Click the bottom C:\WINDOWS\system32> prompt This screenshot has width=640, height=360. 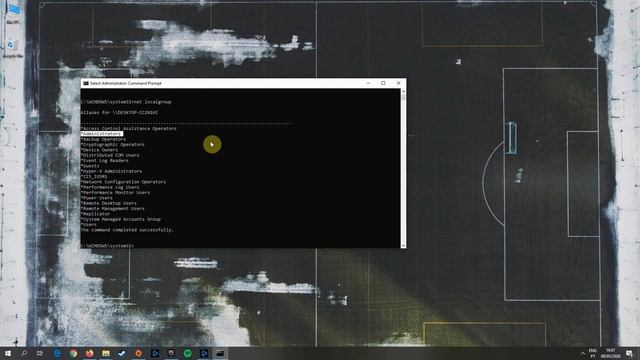click(107, 246)
